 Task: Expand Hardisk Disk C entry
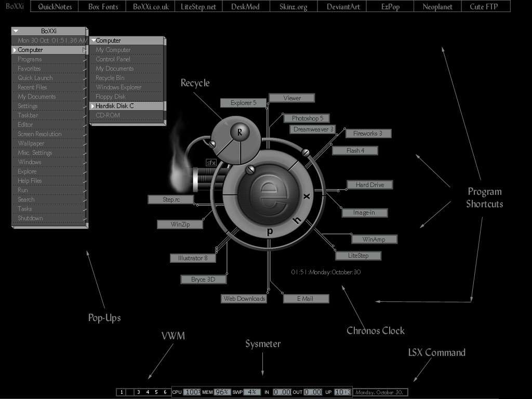click(127, 106)
